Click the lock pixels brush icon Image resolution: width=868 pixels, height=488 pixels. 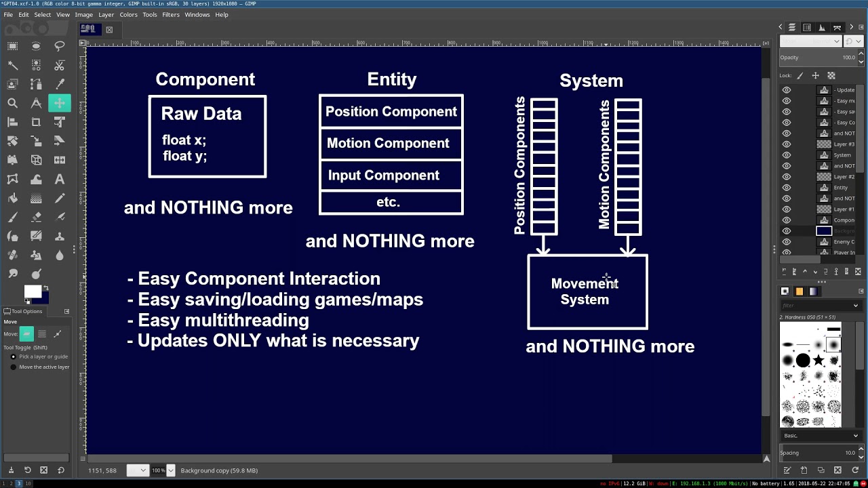(800, 75)
